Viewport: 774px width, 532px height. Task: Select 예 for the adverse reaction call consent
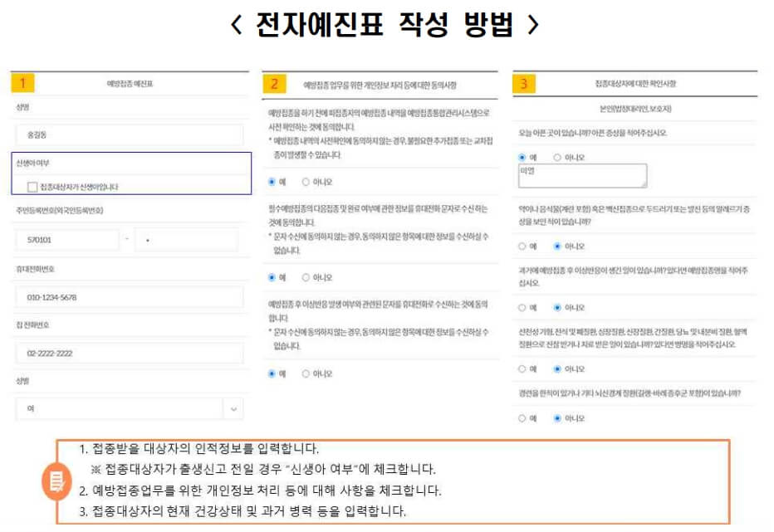272,373
